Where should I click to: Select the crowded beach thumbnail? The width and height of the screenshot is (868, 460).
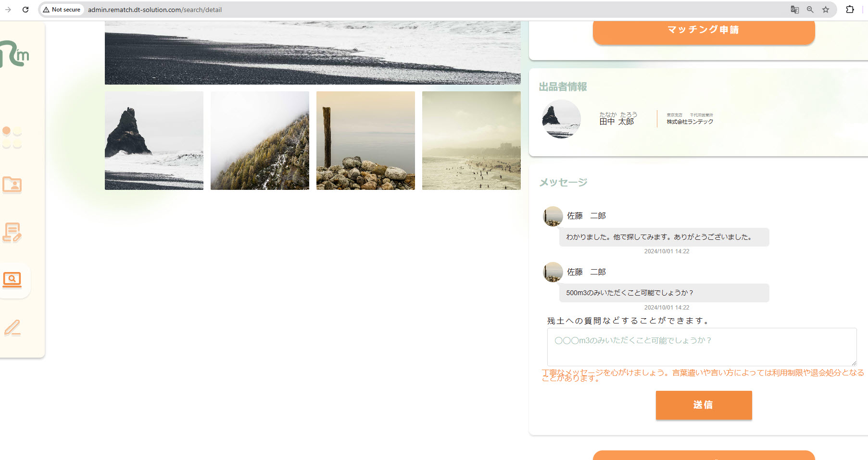point(471,140)
